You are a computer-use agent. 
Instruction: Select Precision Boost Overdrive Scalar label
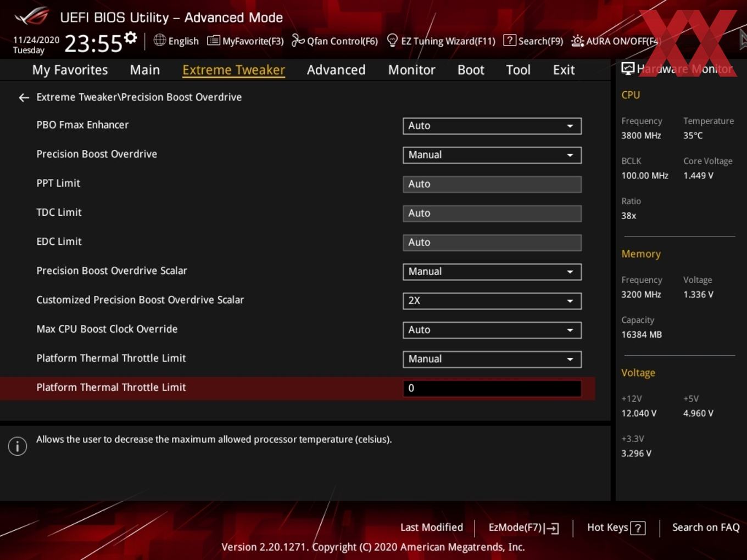pos(112,270)
